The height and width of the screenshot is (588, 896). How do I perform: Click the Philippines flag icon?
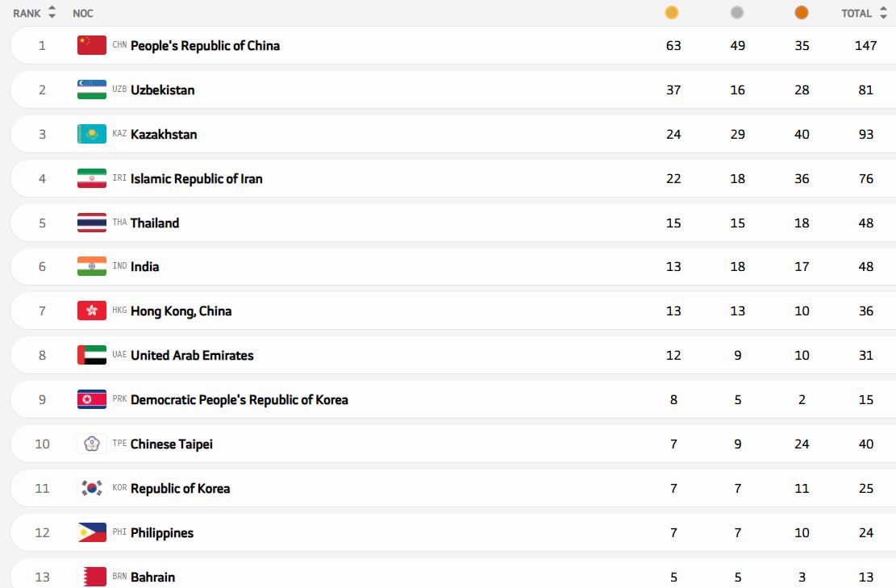point(92,532)
